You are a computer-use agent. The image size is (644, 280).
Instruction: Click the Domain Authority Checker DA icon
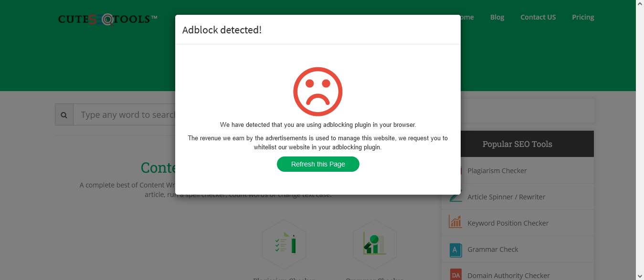click(455, 275)
